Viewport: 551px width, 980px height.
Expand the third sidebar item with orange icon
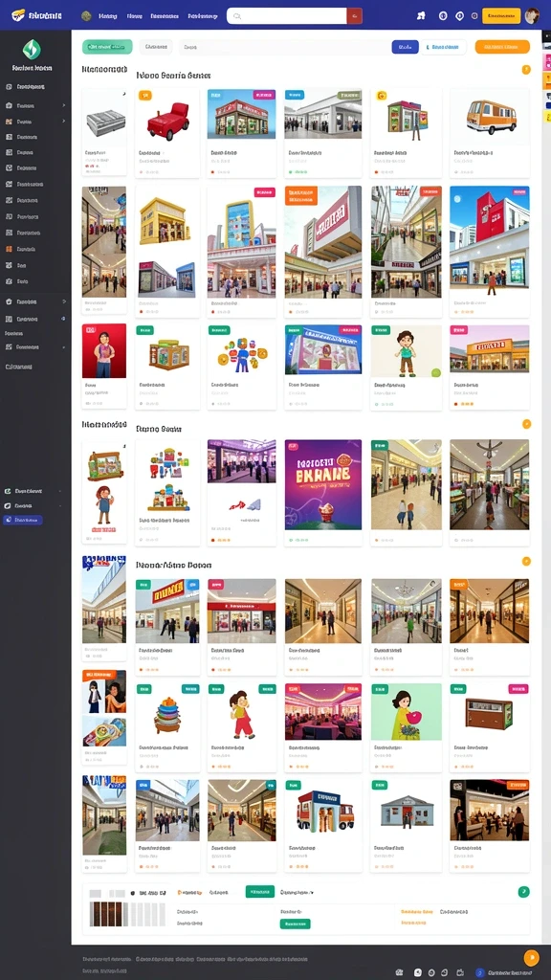[35, 122]
